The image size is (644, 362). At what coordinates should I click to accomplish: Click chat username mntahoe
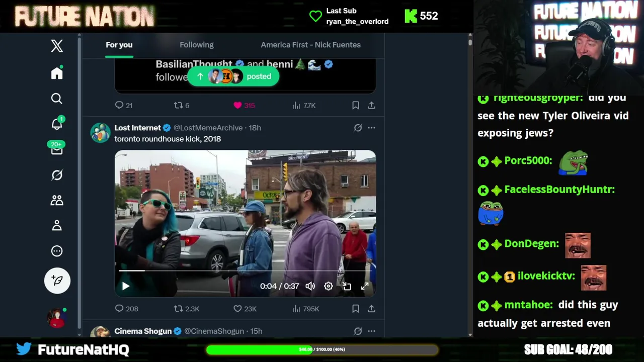tap(528, 305)
